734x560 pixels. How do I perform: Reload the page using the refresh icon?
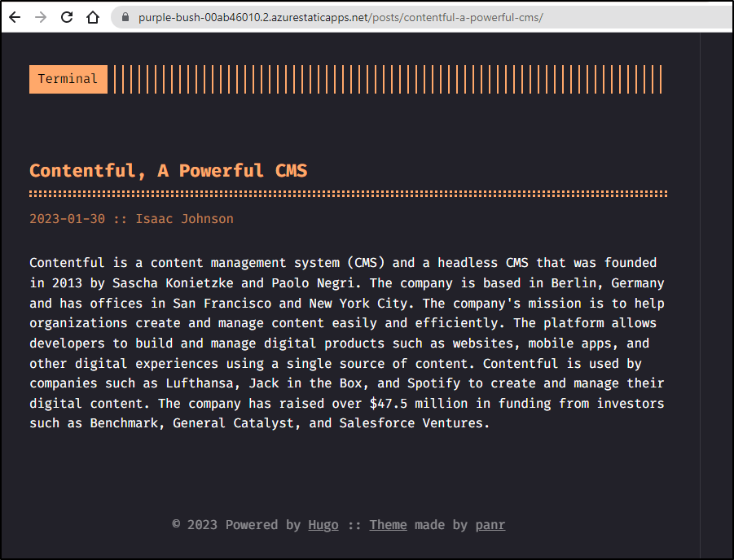click(x=67, y=17)
